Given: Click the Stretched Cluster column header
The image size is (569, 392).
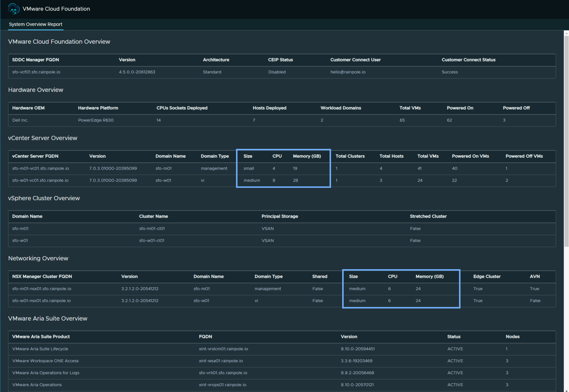Looking at the screenshot, I should coord(428,216).
